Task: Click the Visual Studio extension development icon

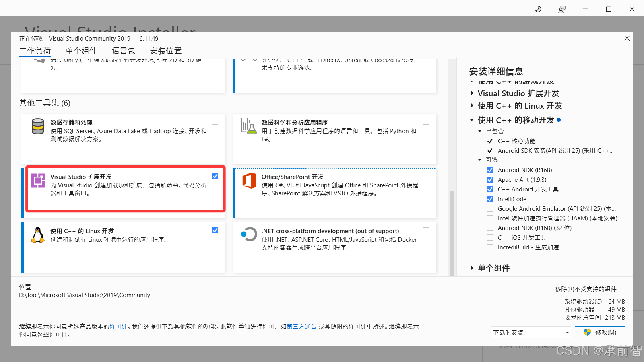Action: coord(38,181)
